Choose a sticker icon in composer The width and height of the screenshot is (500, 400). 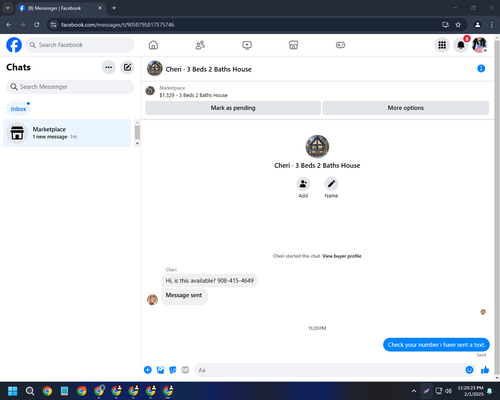[173, 370]
